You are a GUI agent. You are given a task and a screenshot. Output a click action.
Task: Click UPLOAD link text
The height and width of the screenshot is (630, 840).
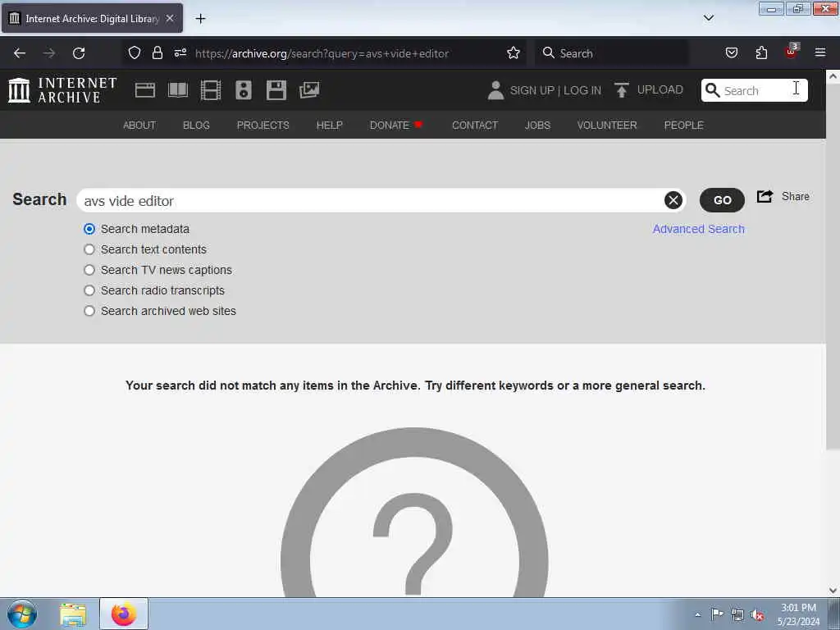(660, 89)
